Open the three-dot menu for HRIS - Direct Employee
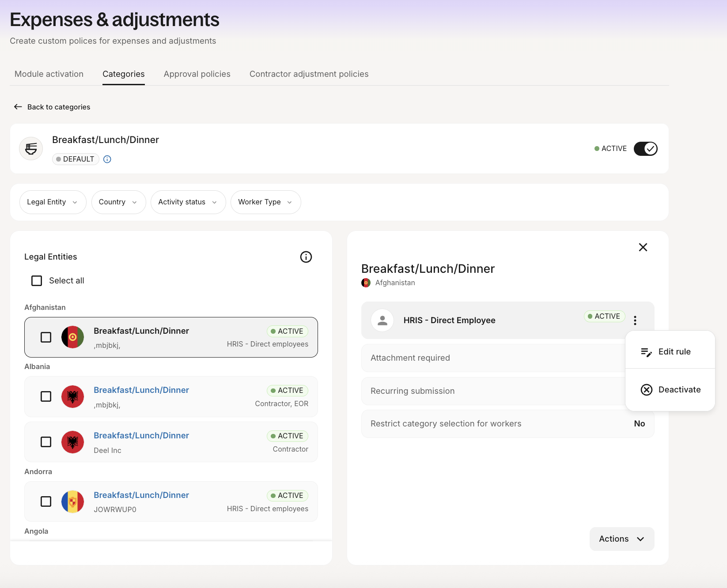The height and width of the screenshot is (588, 727). [x=635, y=320]
